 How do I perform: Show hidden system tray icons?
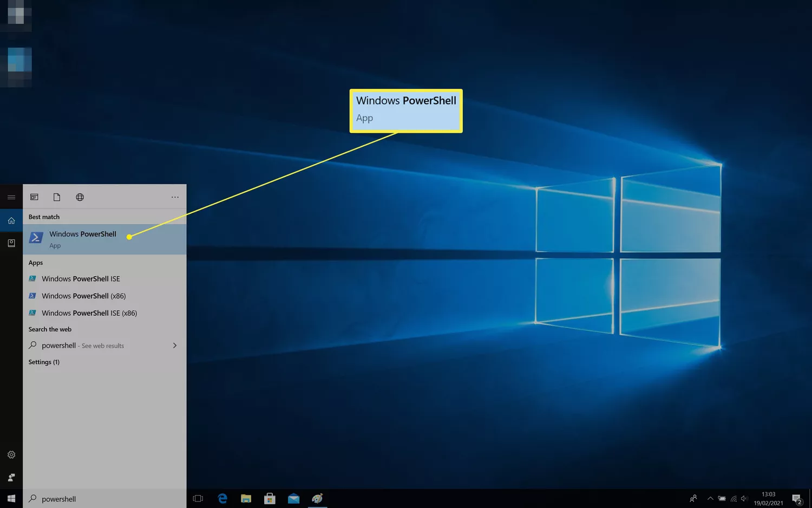[x=710, y=499]
